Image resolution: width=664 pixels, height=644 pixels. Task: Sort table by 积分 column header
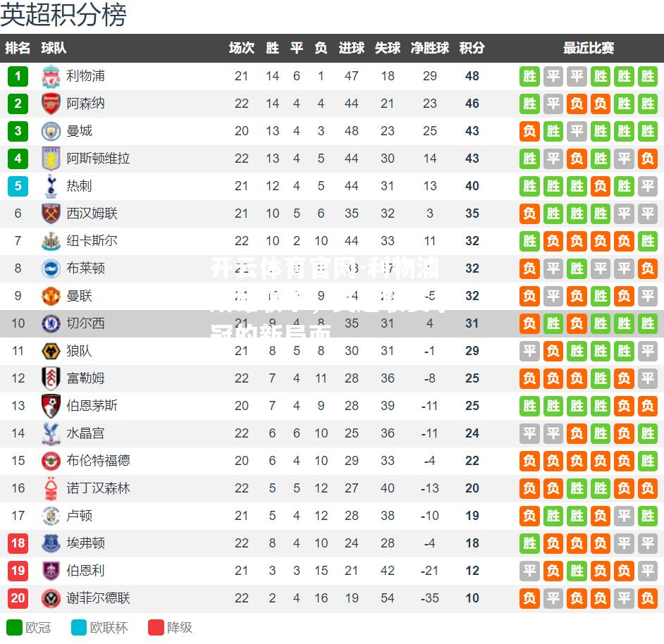pyautogui.click(x=472, y=48)
